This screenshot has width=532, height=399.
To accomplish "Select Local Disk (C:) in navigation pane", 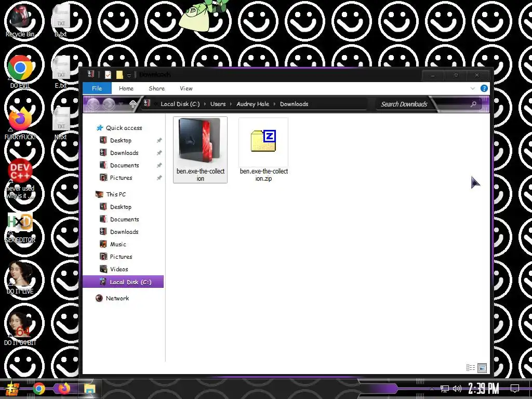I will click(x=123, y=282).
